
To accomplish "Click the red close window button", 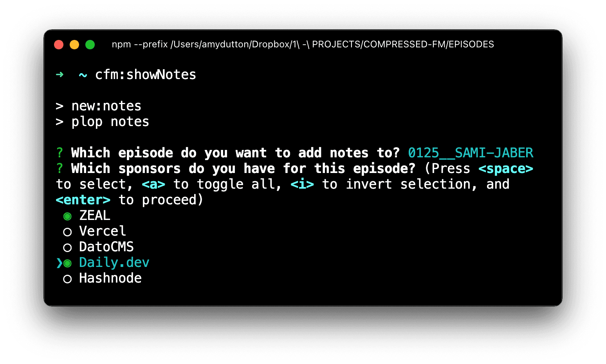I will pos(59,45).
